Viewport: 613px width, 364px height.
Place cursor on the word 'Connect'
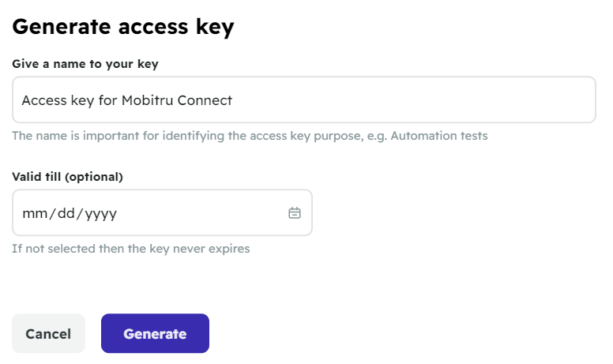(205, 100)
